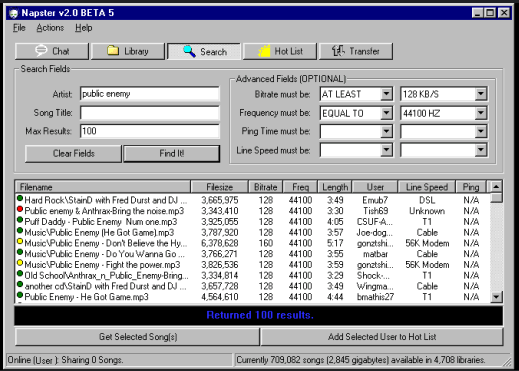Screen dimensions: 519x371
Task: Open the Ping Time value dropdown
Action: click(x=480, y=131)
